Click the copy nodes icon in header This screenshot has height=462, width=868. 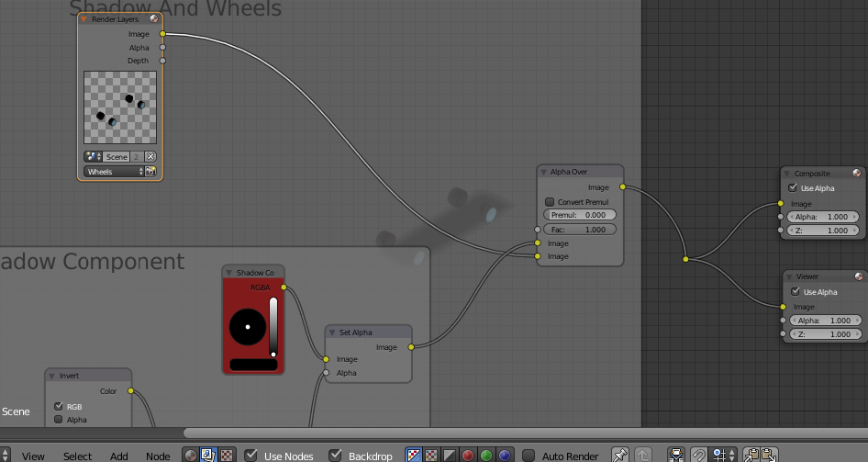[x=751, y=456]
